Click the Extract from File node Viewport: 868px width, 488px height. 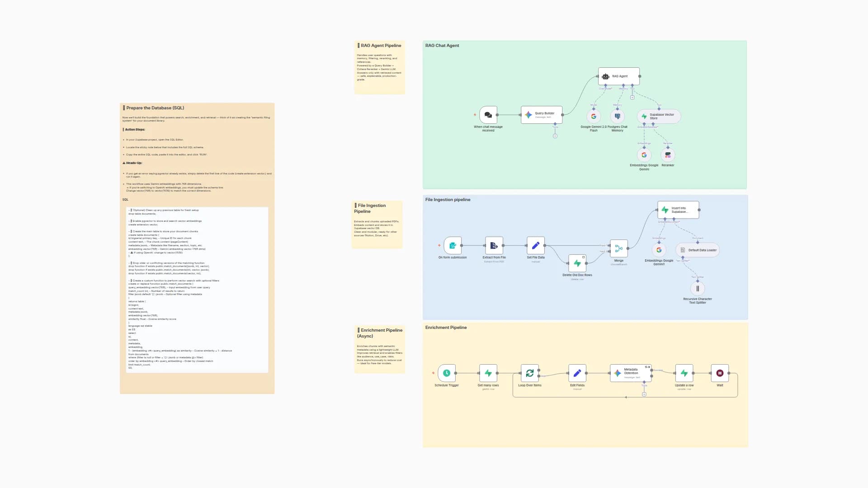[x=494, y=245]
